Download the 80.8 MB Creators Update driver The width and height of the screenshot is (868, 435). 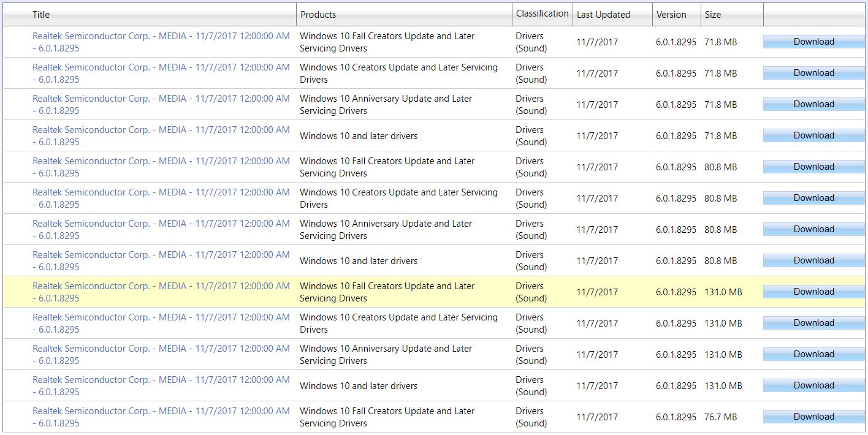click(813, 198)
